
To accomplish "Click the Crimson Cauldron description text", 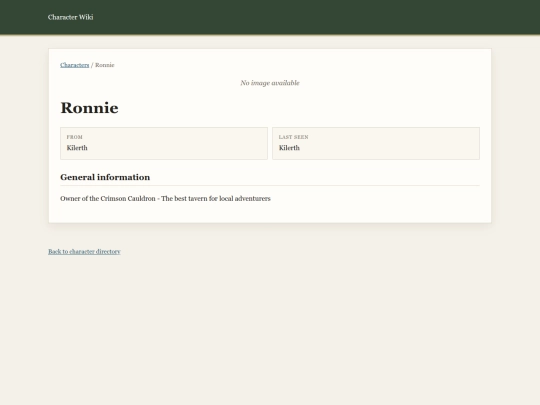I will pos(165,198).
